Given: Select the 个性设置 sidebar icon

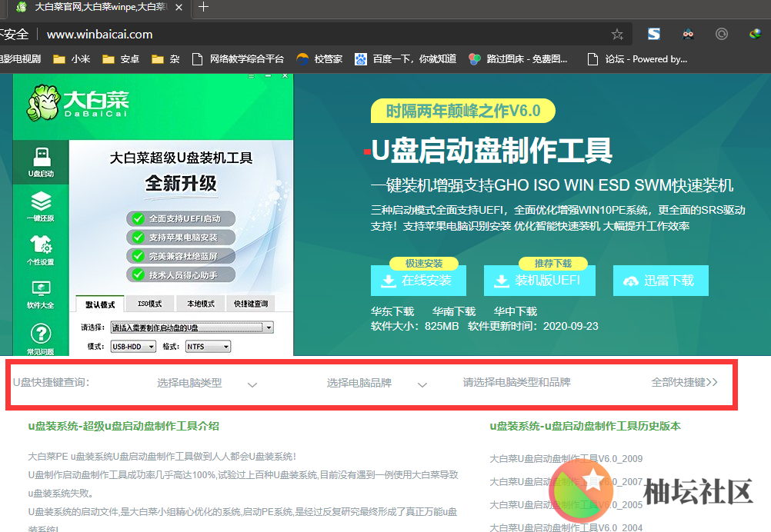Looking at the screenshot, I should [x=41, y=250].
